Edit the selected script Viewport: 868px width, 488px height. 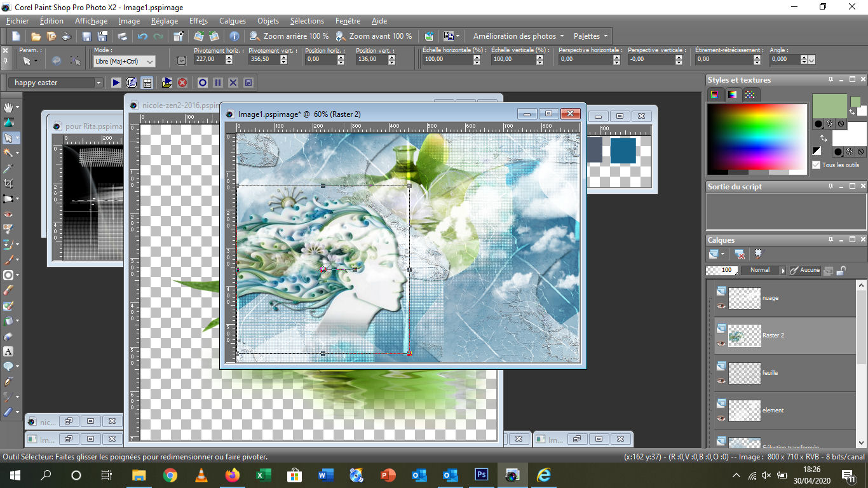coord(132,83)
